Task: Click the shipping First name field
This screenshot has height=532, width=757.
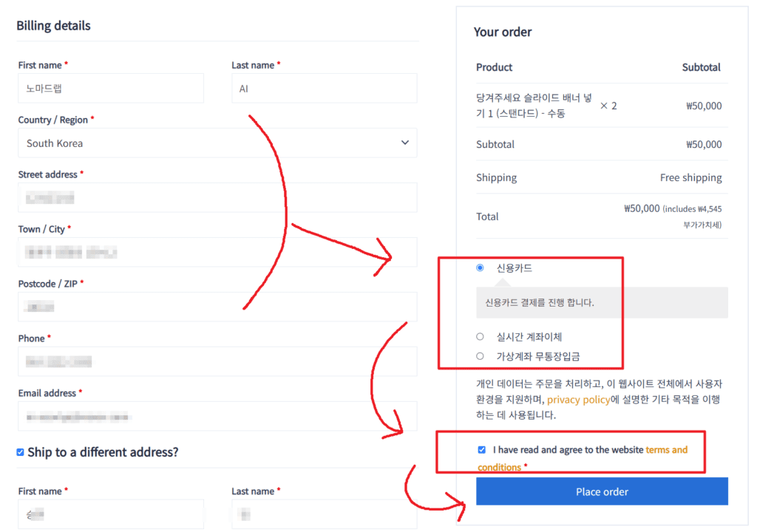Action: pos(111,514)
